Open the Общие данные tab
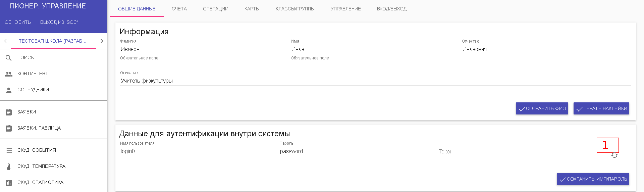 (137, 9)
